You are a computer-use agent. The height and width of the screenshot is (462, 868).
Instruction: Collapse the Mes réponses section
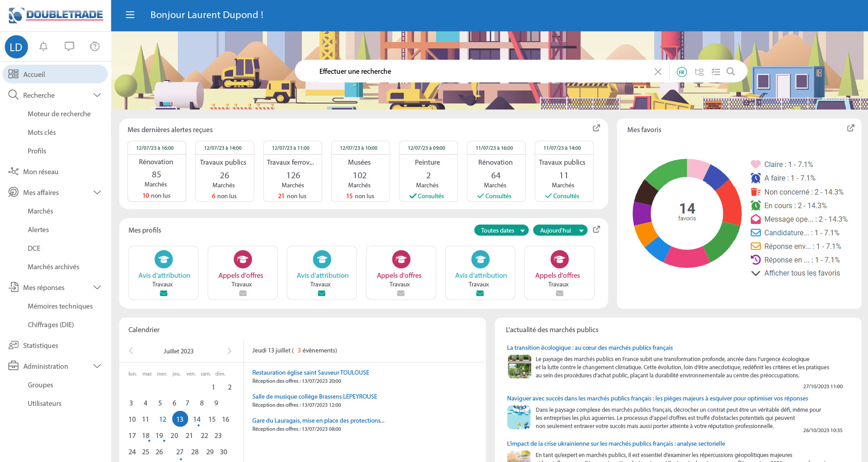pyautogui.click(x=97, y=287)
